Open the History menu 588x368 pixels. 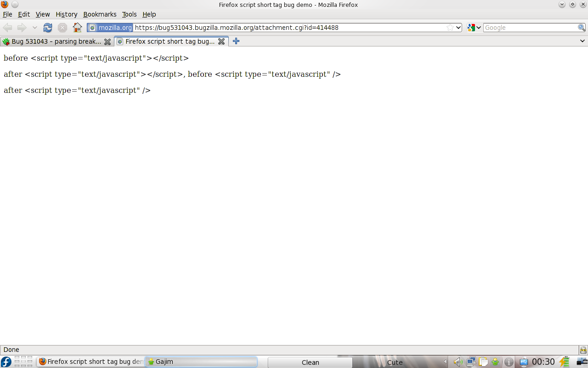coord(67,14)
